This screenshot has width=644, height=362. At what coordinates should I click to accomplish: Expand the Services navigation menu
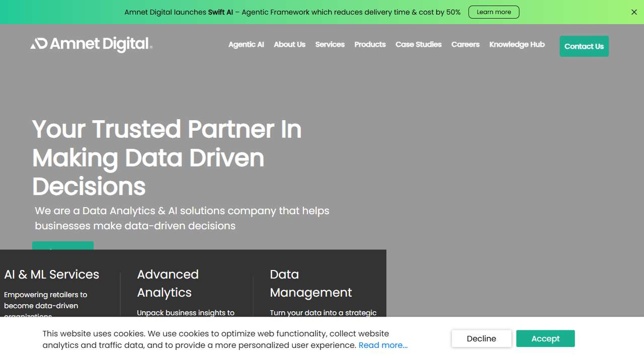coord(330,44)
